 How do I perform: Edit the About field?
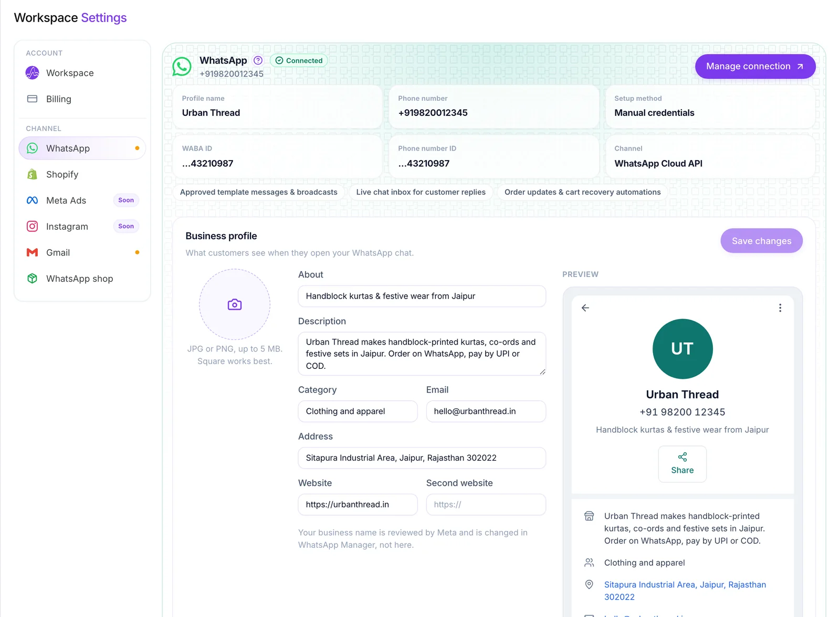tap(422, 296)
